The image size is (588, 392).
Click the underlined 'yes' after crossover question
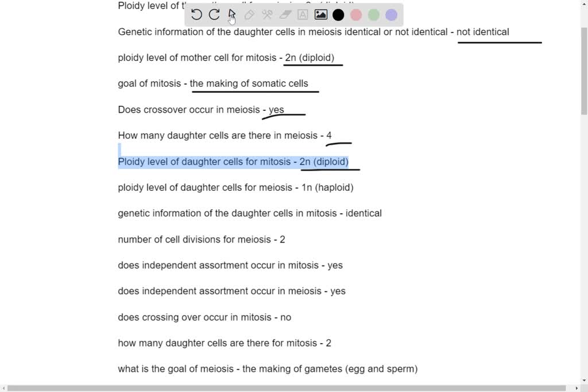pos(276,109)
